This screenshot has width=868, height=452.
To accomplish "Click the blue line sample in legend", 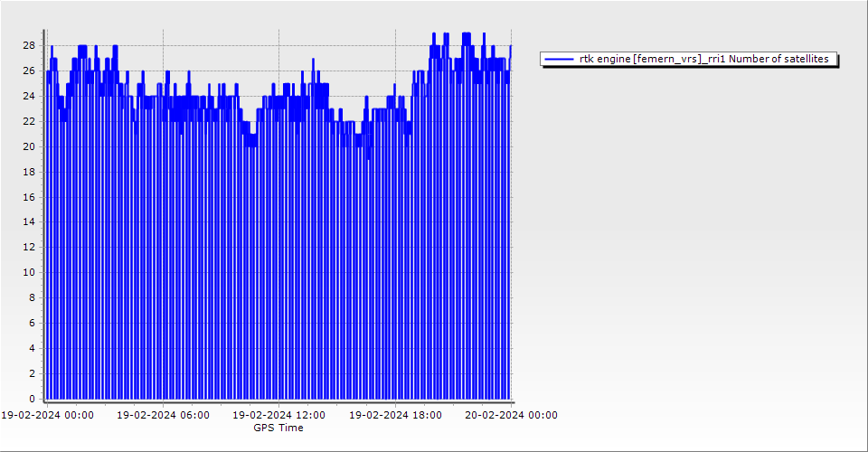I will (560, 59).
